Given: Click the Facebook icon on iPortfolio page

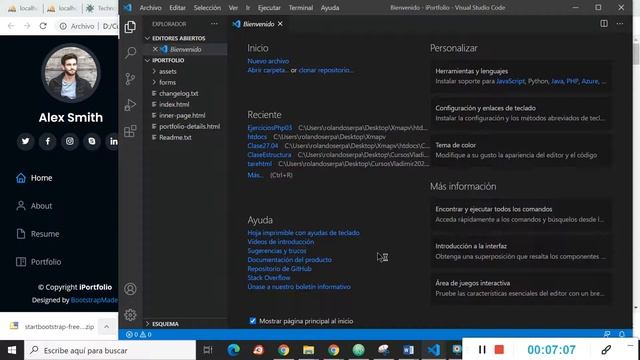Looking at the screenshot, I should pos(47,141).
